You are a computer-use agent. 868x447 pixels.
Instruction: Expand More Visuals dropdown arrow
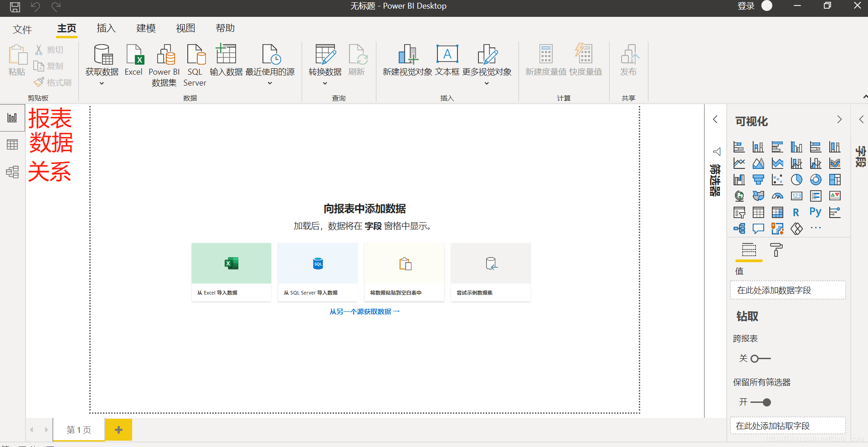tap(487, 83)
